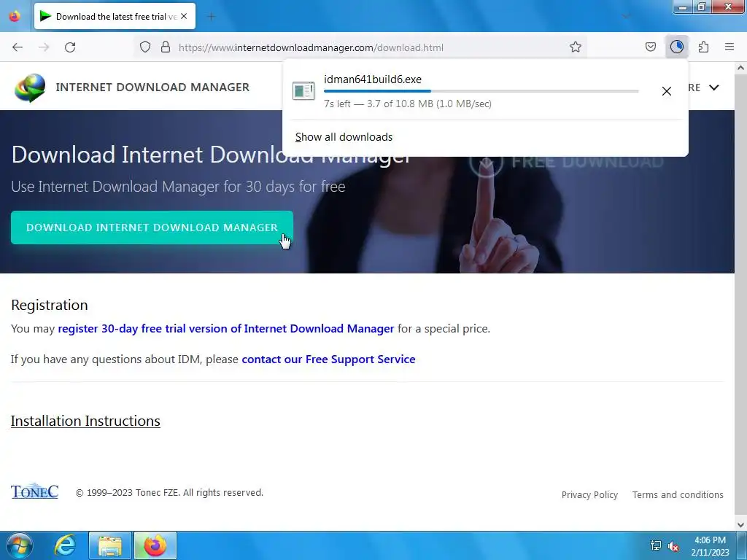Image resolution: width=747 pixels, height=560 pixels.
Task: Open Windows Explorer from the taskbar
Action: [x=109, y=545]
